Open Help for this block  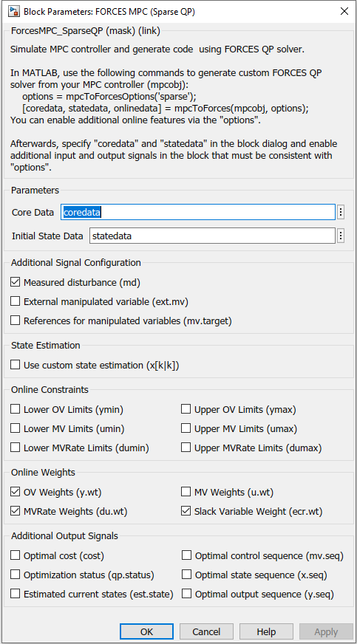click(x=266, y=631)
